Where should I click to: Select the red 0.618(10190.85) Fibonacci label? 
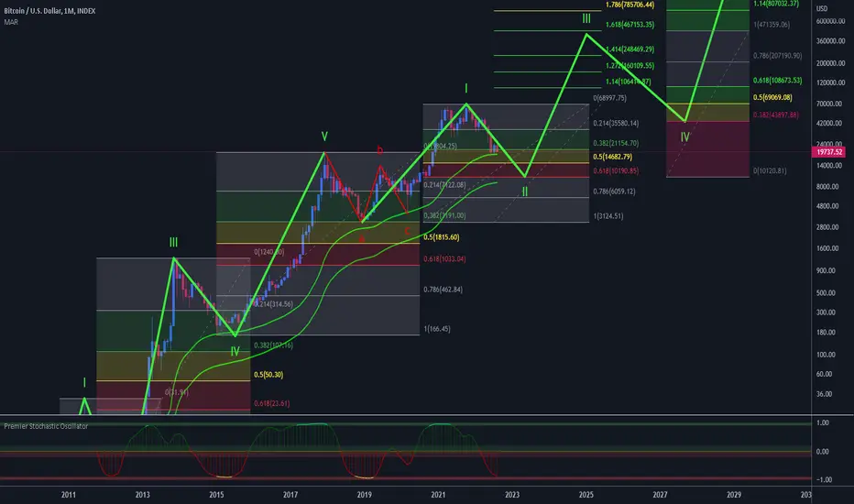pos(616,170)
